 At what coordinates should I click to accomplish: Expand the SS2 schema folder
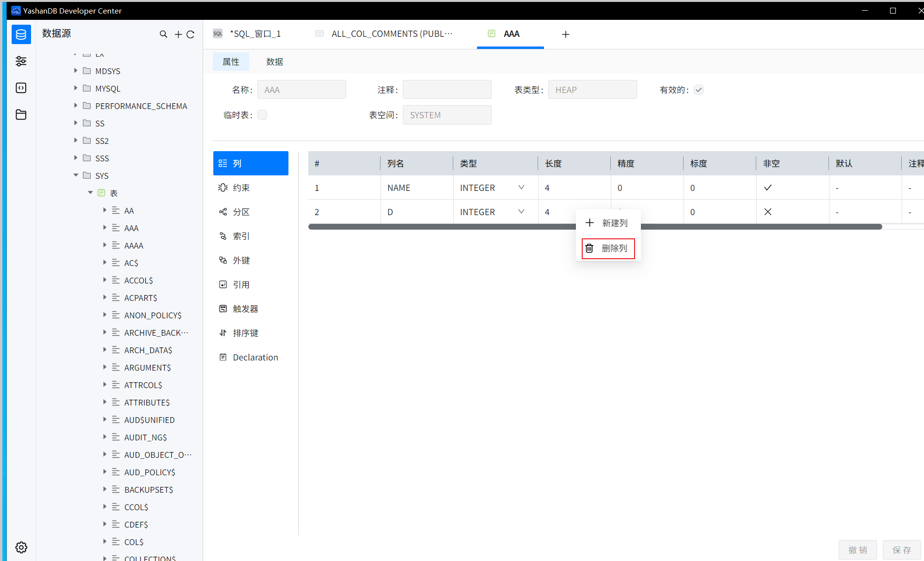pyautogui.click(x=76, y=140)
